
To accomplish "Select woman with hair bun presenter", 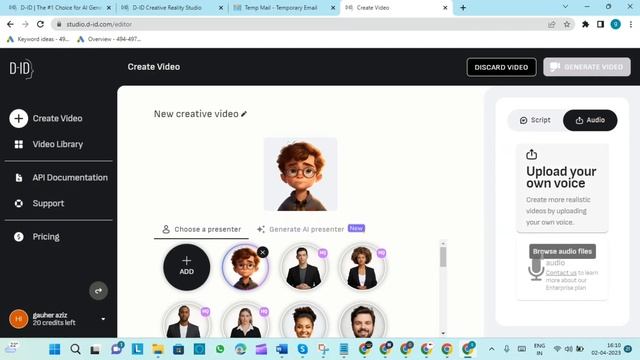I will (303, 320).
